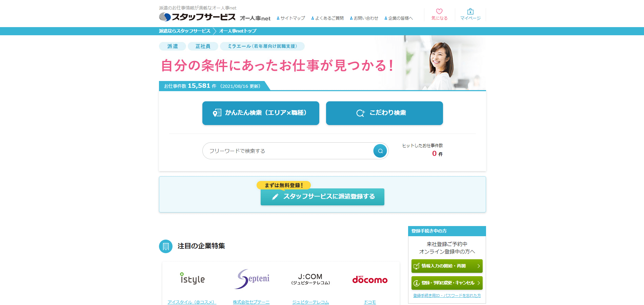Open マイページ via the lock icon
This screenshot has width=644, height=305.
click(470, 12)
